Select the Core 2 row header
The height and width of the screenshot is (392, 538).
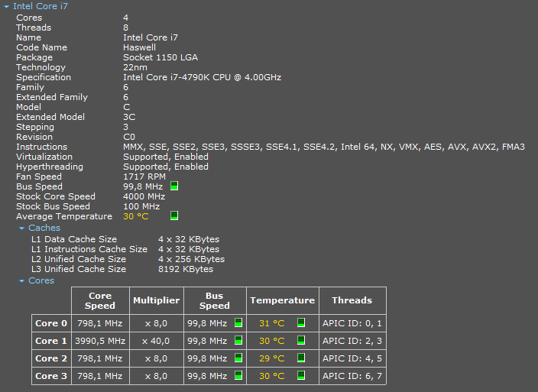click(x=51, y=358)
